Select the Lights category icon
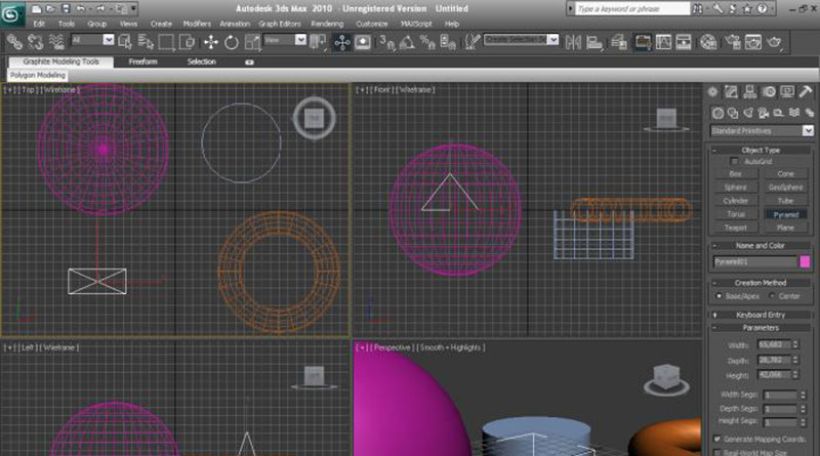The image size is (820, 456). (748, 112)
